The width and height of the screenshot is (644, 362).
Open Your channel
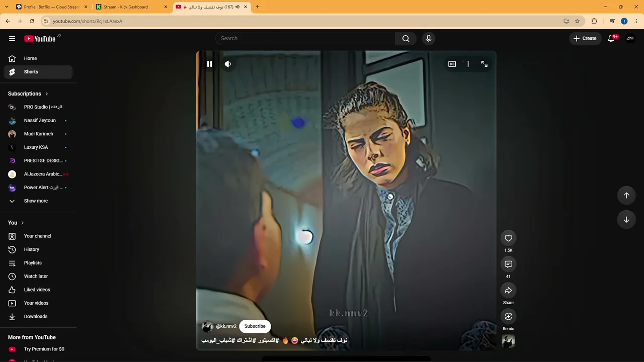[39, 236]
